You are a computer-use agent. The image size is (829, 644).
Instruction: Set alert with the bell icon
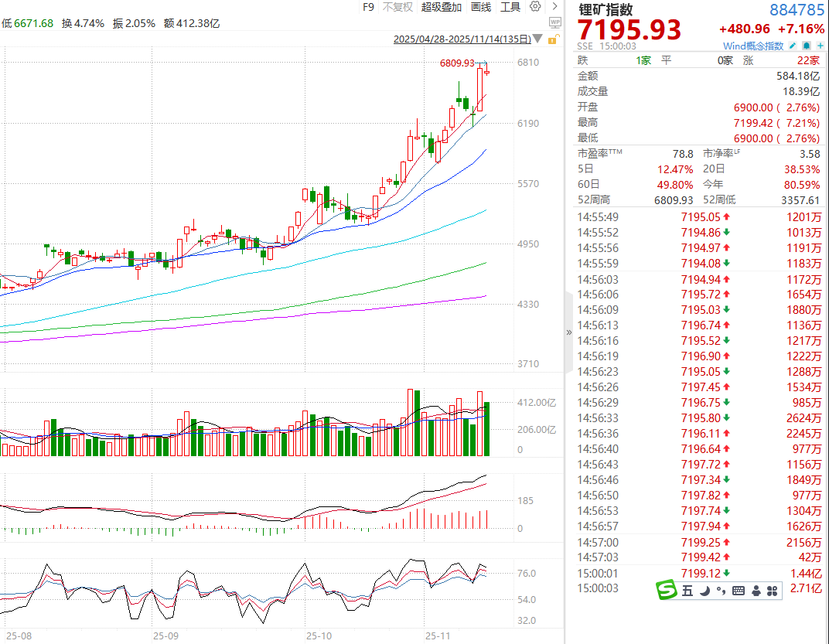coord(807,46)
